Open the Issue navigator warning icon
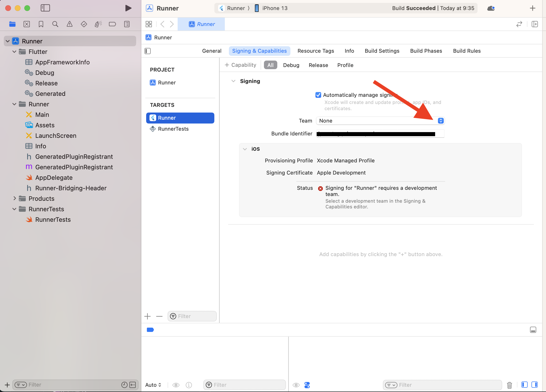546x392 pixels. click(70, 24)
